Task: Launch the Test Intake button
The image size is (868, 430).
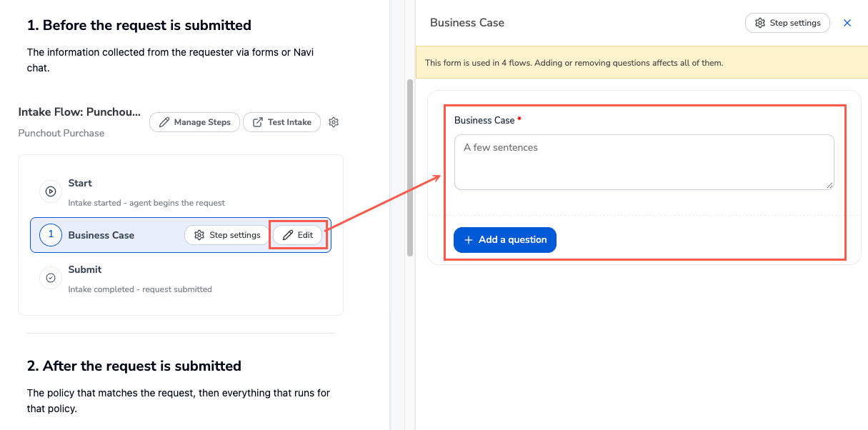Action: [281, 122]
